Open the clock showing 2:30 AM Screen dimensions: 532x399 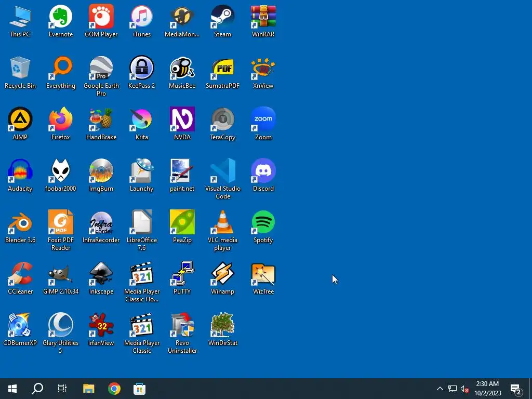tap(487, 389)
